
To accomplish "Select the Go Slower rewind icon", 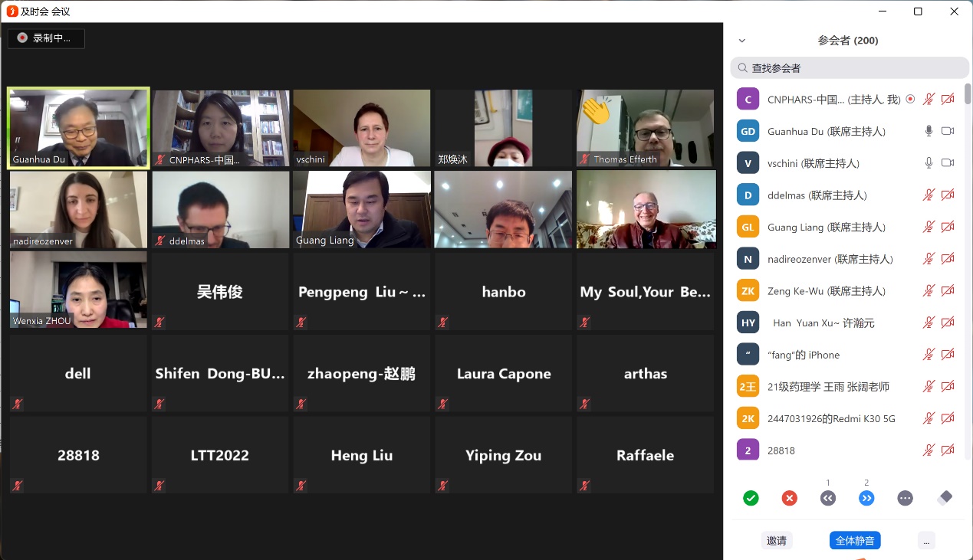I will (828, 498).
